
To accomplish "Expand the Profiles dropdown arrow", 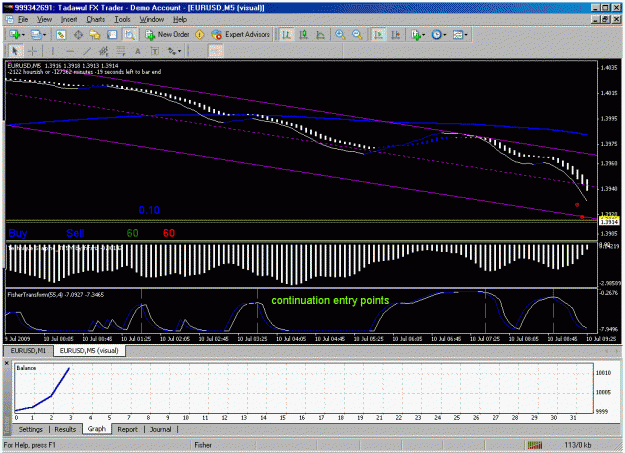I will click(44, 35).
